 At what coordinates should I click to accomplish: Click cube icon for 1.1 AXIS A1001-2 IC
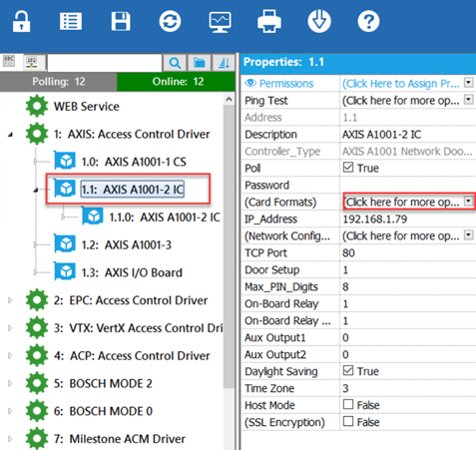[x=65, y=189]
